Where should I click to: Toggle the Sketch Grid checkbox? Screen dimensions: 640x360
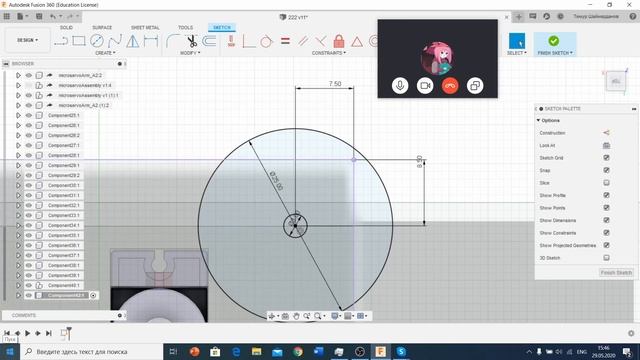[x=606, y=158]
